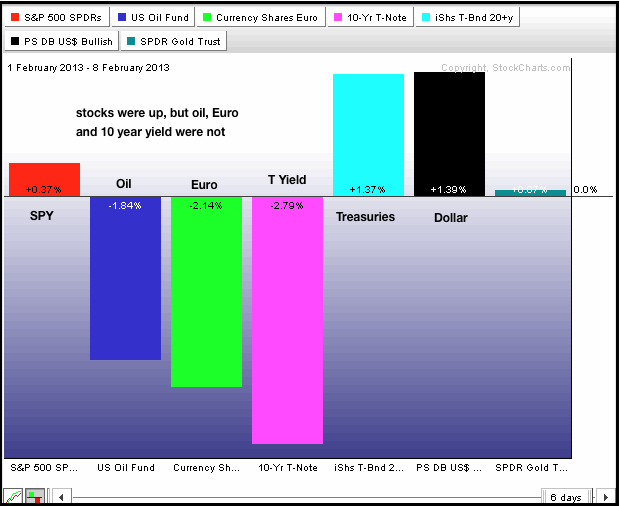
Task: Click the red SPY bar at +0.37%
Action: [x=44, y=179]
